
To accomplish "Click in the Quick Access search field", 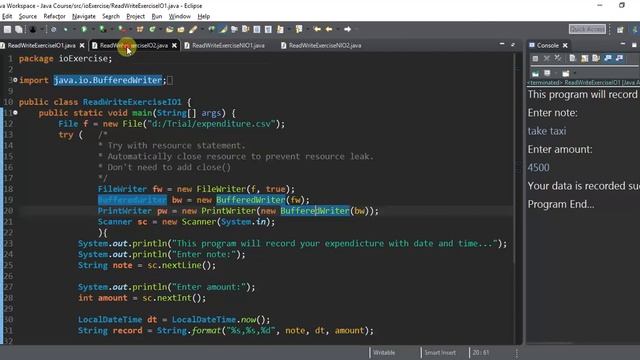I will point(587,29).
